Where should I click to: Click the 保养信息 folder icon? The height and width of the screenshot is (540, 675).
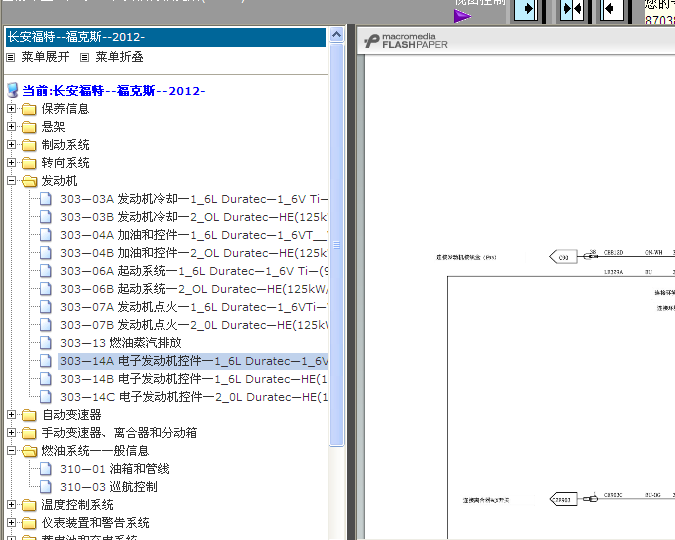click(x=29, y=109)
